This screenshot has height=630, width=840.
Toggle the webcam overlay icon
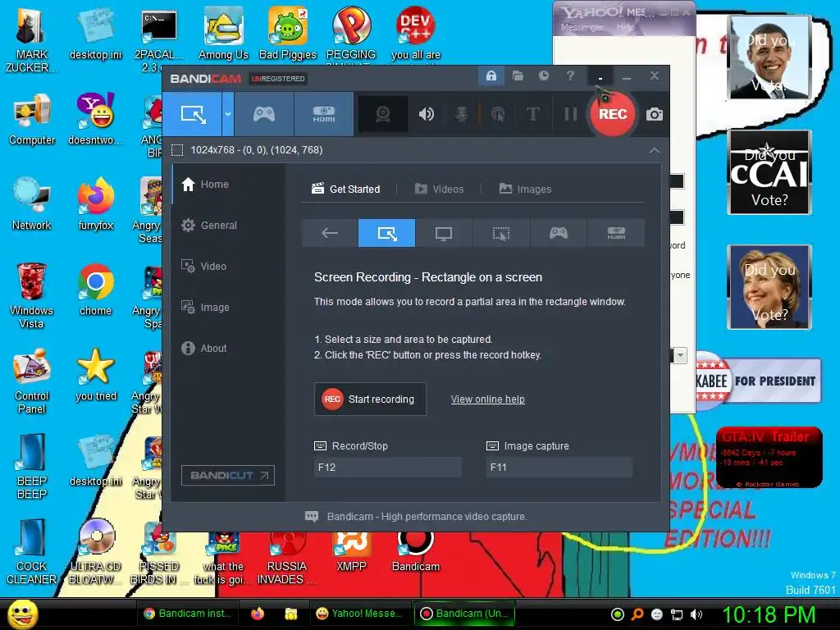tap(382, 113)
